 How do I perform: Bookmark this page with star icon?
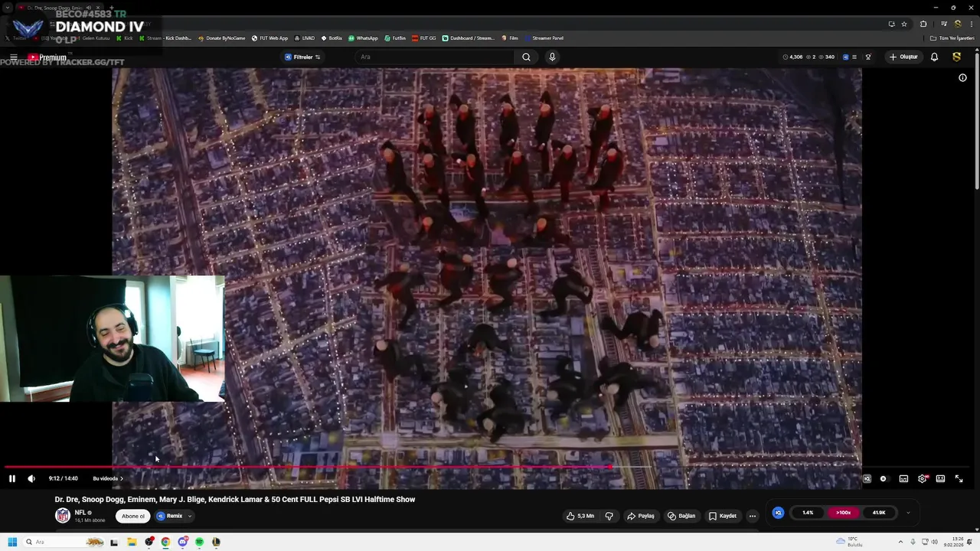tap(904, 24)
